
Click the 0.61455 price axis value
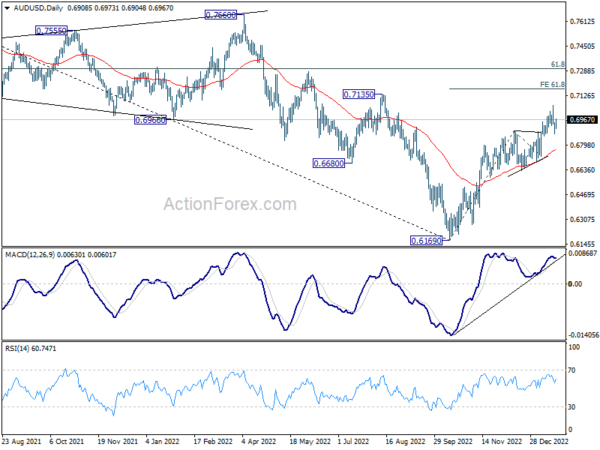(582, 244)
